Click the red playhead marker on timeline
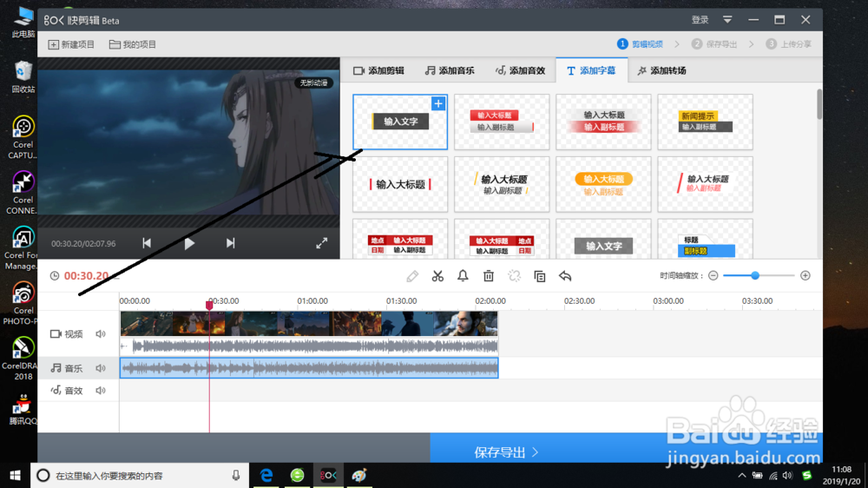This screenshot has height=488, width=868. (209, 305)
